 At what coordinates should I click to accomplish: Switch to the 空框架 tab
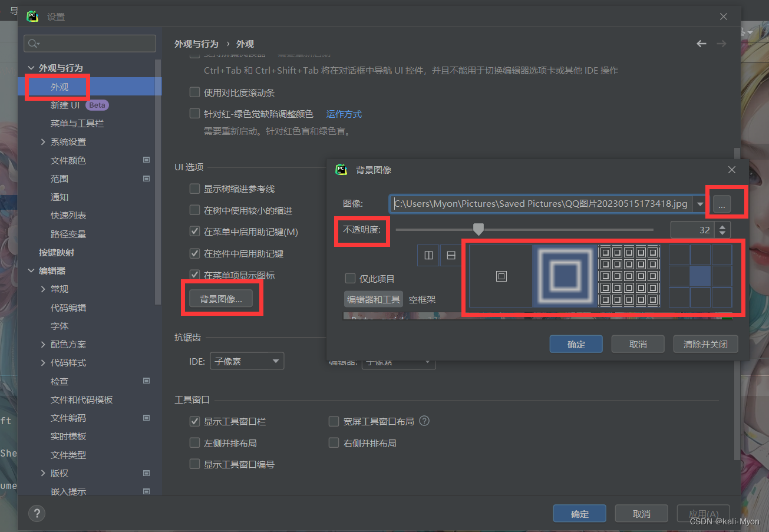point(423,299)
